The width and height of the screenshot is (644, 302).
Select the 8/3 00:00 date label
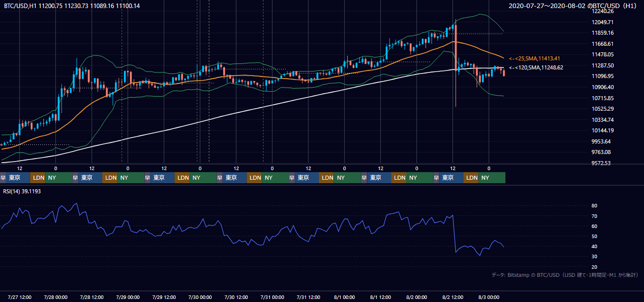(488, 297)
